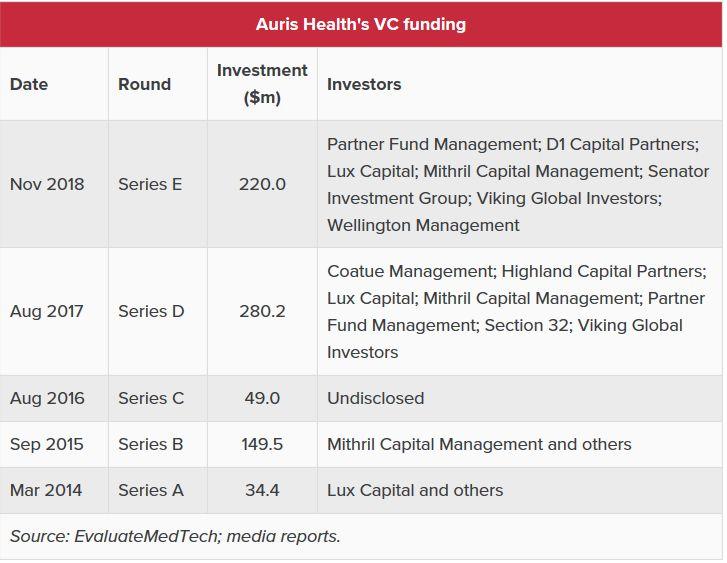Click the Aug 2017 date cell
Screen dimensions: 727x563
pos(47,311)
